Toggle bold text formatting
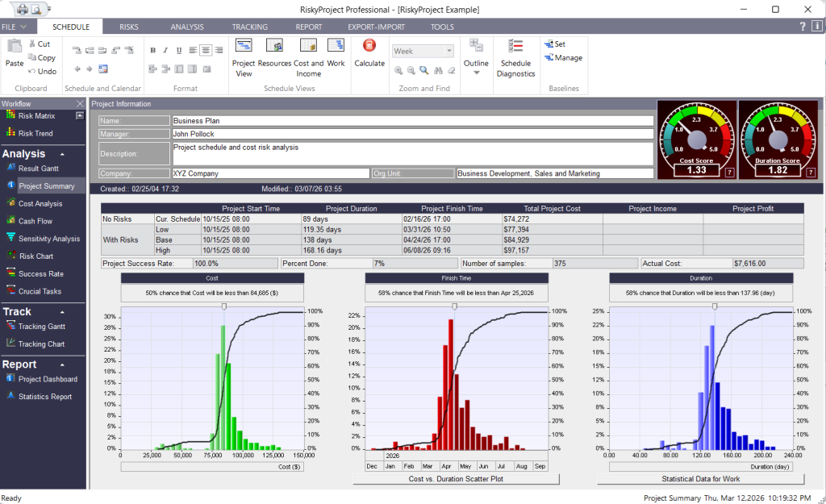 tap(153, 50)
